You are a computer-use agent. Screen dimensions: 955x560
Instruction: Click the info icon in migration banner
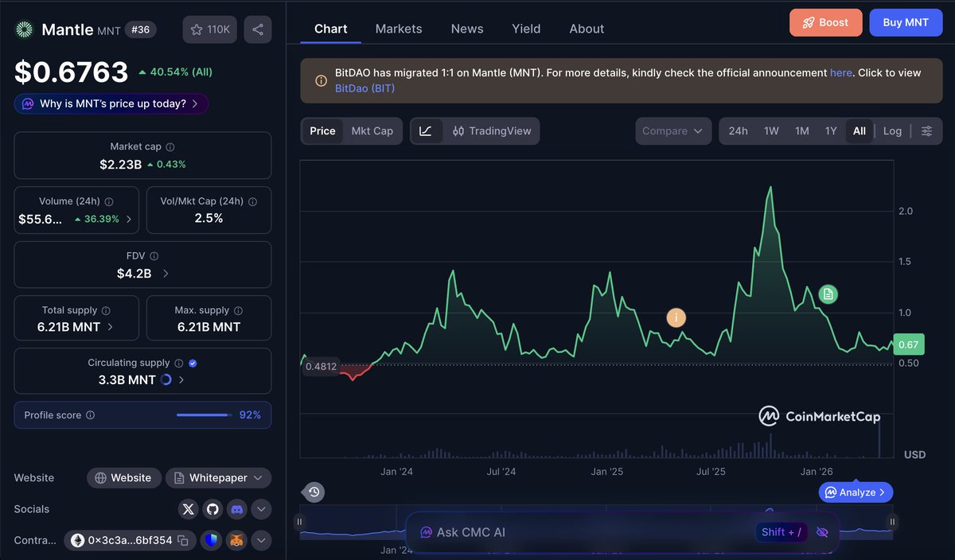click(x=321, y=80)
